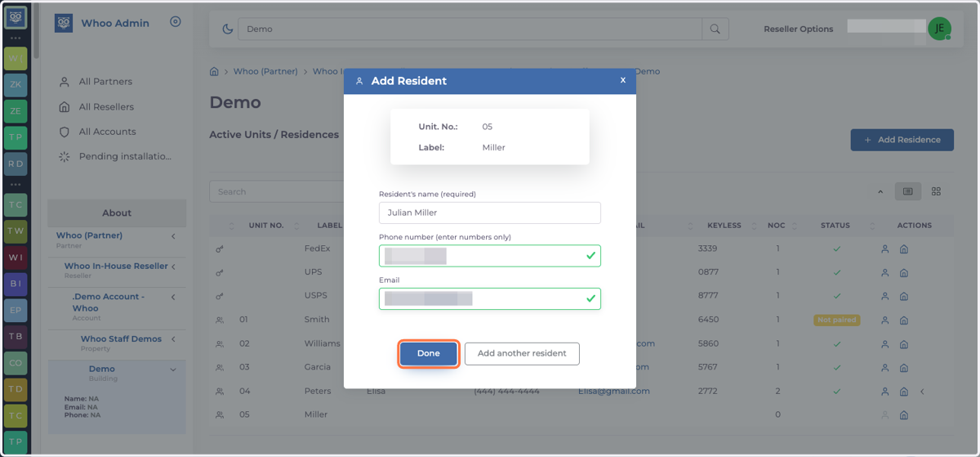980x457 pixels.
Task: Click the BI workspace tile in left strip
Action: pos(16,284)
